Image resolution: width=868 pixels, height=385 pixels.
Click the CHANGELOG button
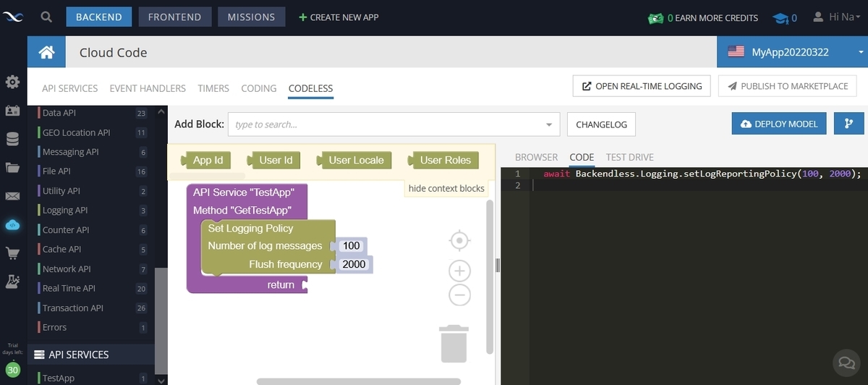click(601, 124)
